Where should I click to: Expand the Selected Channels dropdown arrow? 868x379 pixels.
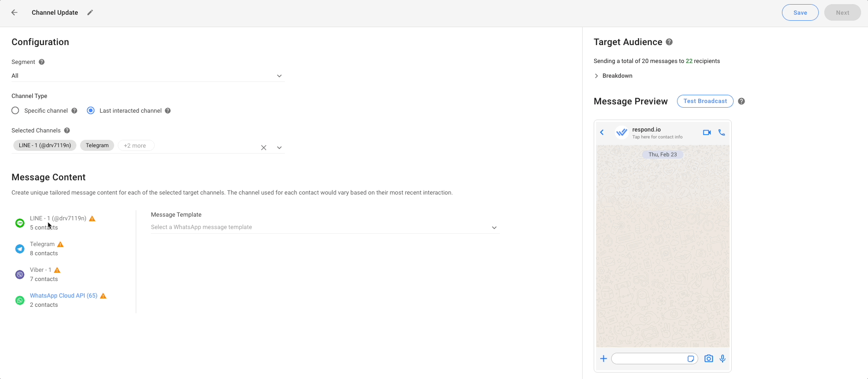point(279,148)
